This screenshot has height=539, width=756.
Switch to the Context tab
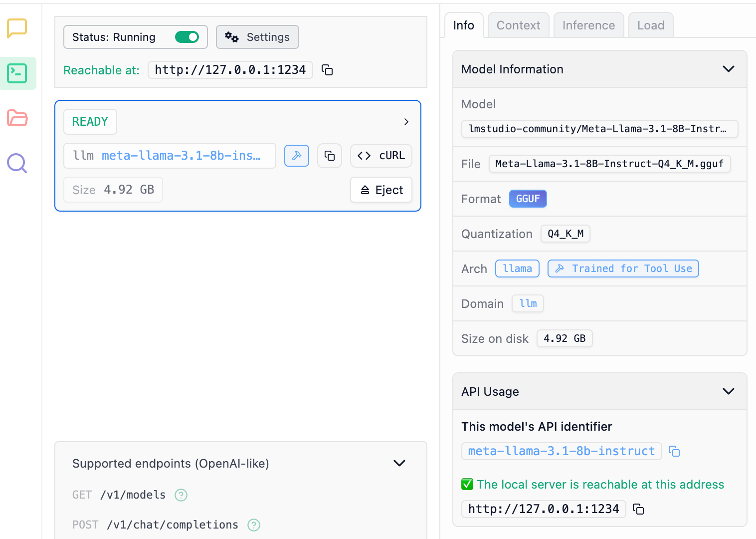(x=519, y=25)
